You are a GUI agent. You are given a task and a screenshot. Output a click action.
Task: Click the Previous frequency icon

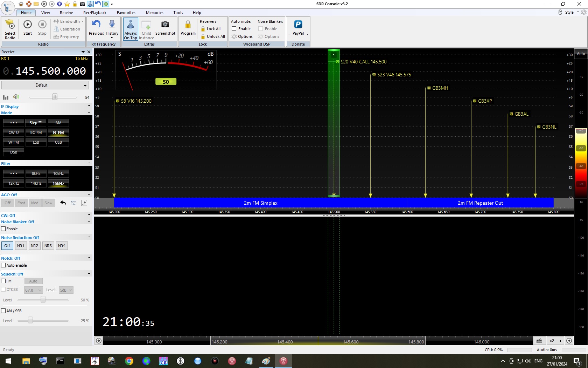point(96,25)
